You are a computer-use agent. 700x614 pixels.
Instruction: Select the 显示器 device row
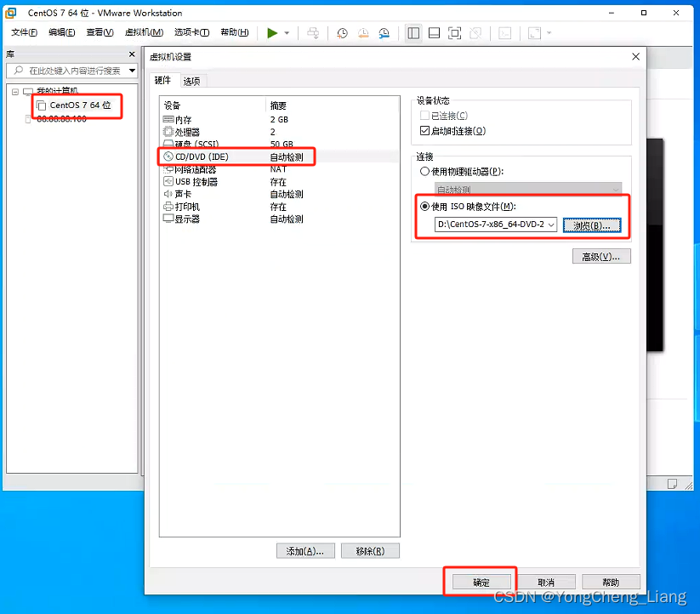279,219
